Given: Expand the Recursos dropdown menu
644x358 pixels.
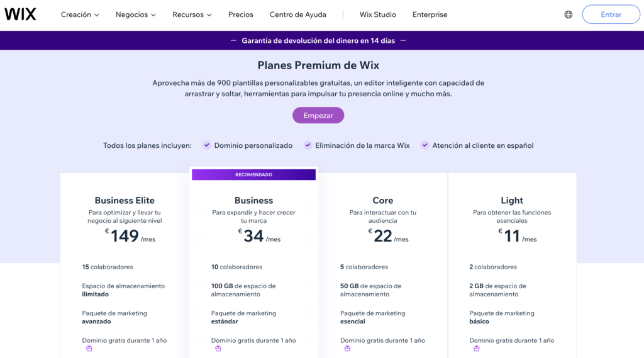Looking at the screenshot, I should [x=192, y=14].
